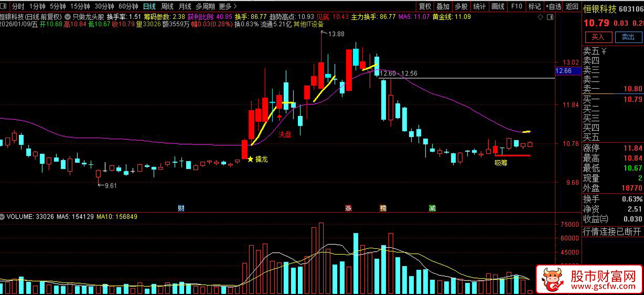Click the 复权 adjustment button
Viewport: 644px width, 295px height.
pos(425,6)
